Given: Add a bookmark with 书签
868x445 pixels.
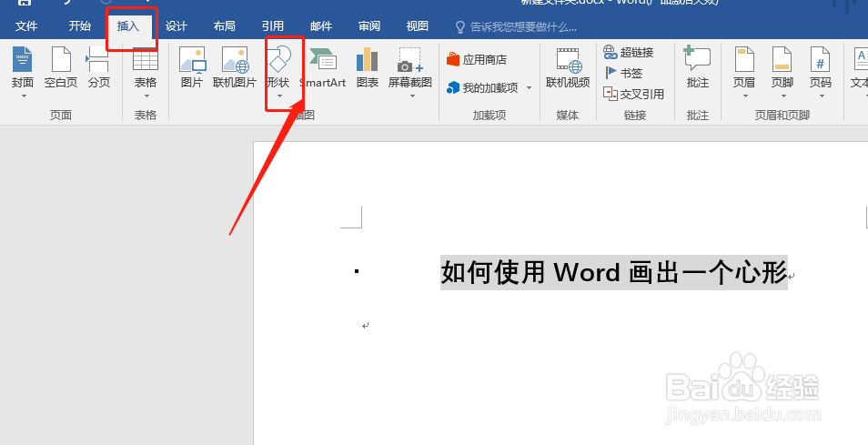Looking at the screenshot, I should pos(623,73).
